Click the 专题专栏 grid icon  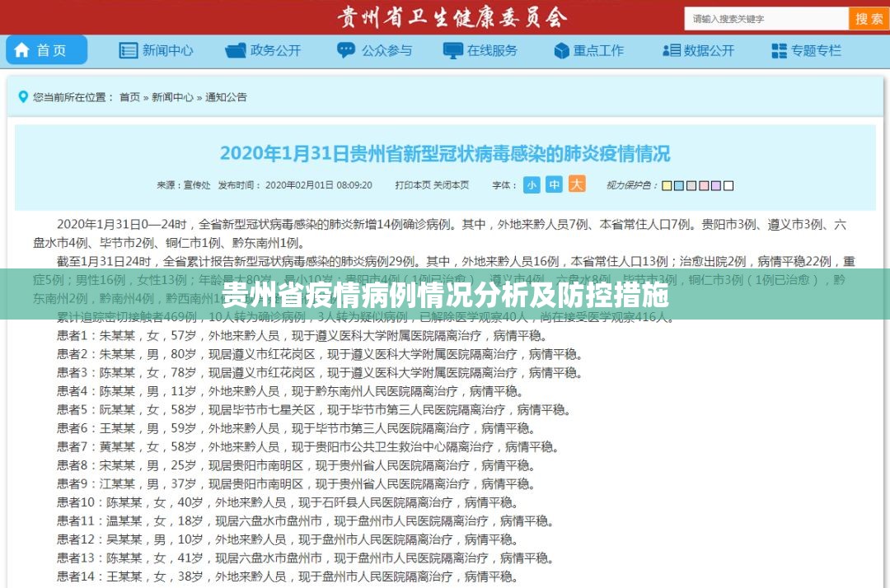(x=779, y=50)
